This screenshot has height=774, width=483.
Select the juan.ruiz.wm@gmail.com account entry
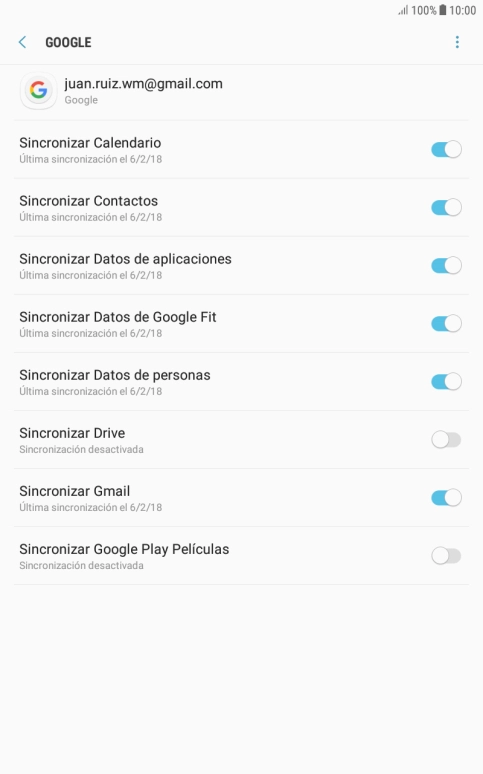(242, 92)
